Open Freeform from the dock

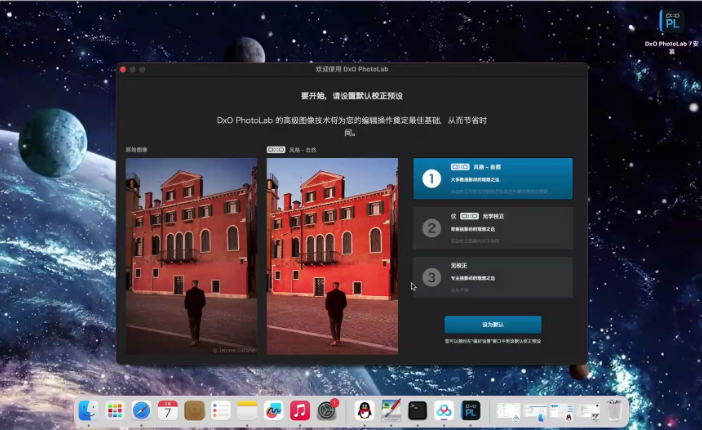pyautogui.click(x=274, y=410)
